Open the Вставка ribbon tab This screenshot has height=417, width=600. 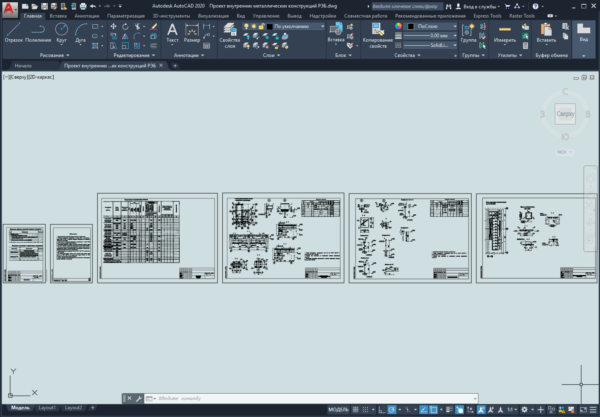(58, 16)
